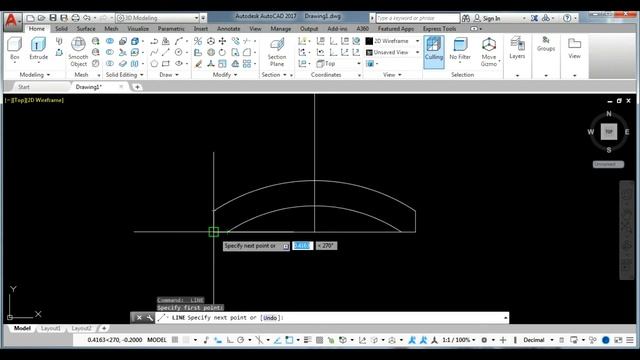This screenshot has width=640, height=360.
Task: Toggle the Culling selection button
Action: 433,52
